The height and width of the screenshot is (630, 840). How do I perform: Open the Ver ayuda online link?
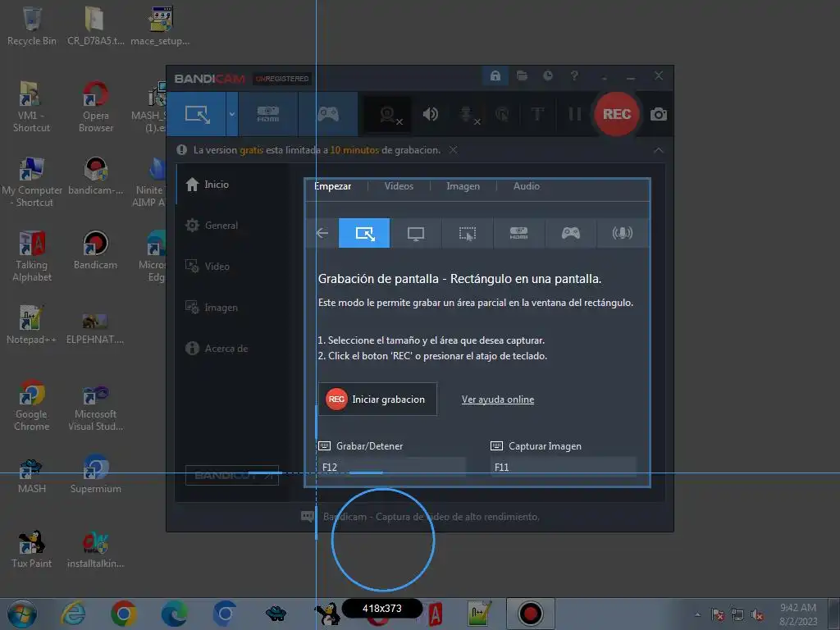click(x=498, y=399)
